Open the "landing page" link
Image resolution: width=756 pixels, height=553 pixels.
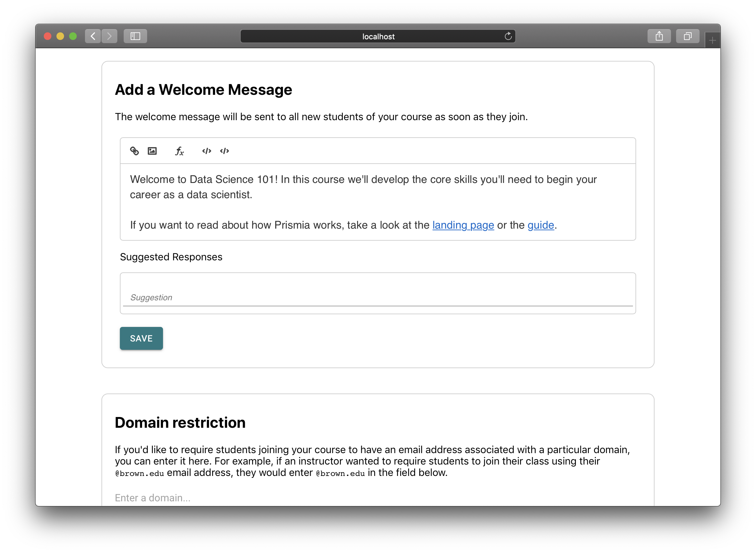[463, 225]
